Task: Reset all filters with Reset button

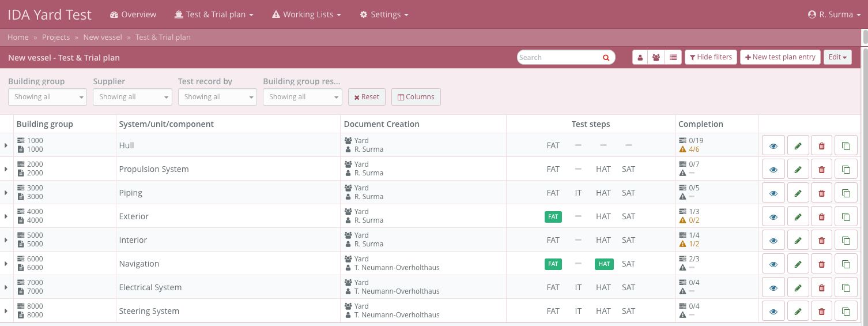Action: pos(367,97)
